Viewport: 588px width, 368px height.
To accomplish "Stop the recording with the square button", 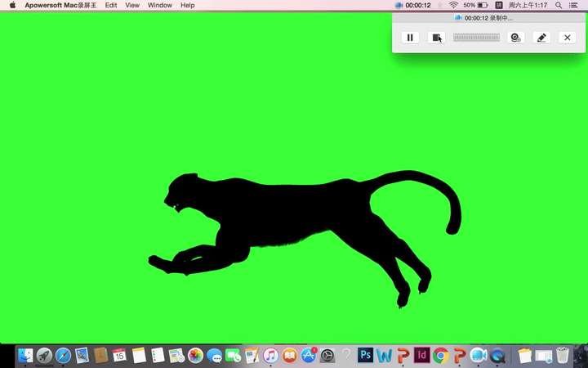I will [436, 38].
